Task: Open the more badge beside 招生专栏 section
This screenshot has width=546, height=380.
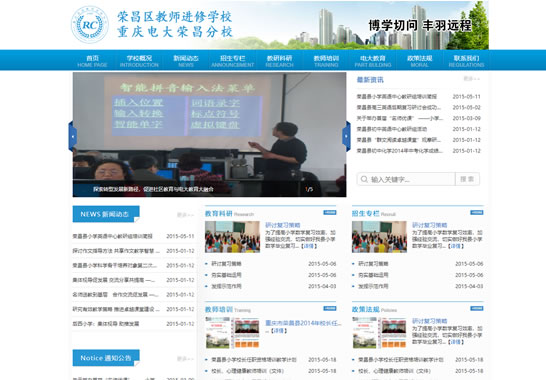Action: click(x=477, y=212)
